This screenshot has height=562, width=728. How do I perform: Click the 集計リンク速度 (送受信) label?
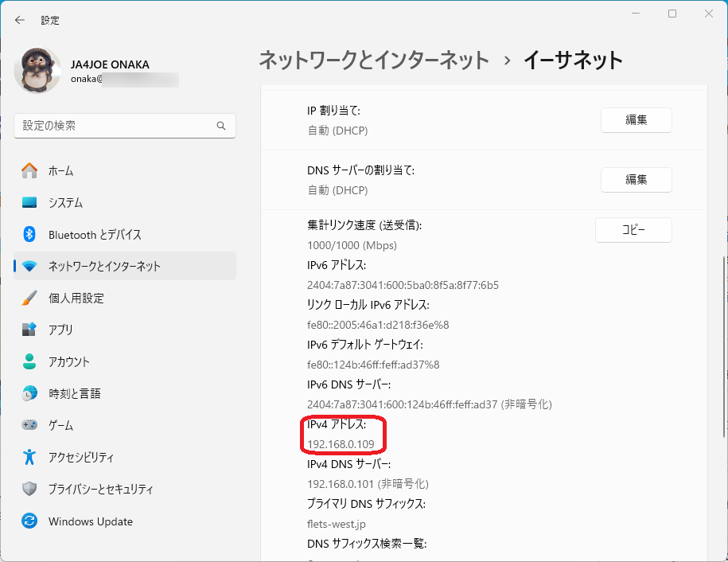[364, 225]
